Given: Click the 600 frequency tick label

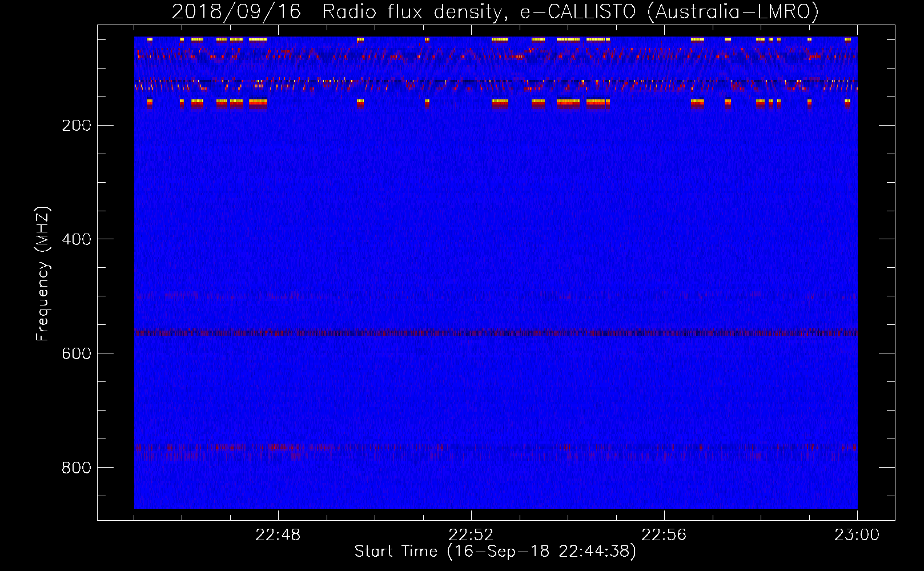Looking at the screenshot, I should tap(77, 353).
